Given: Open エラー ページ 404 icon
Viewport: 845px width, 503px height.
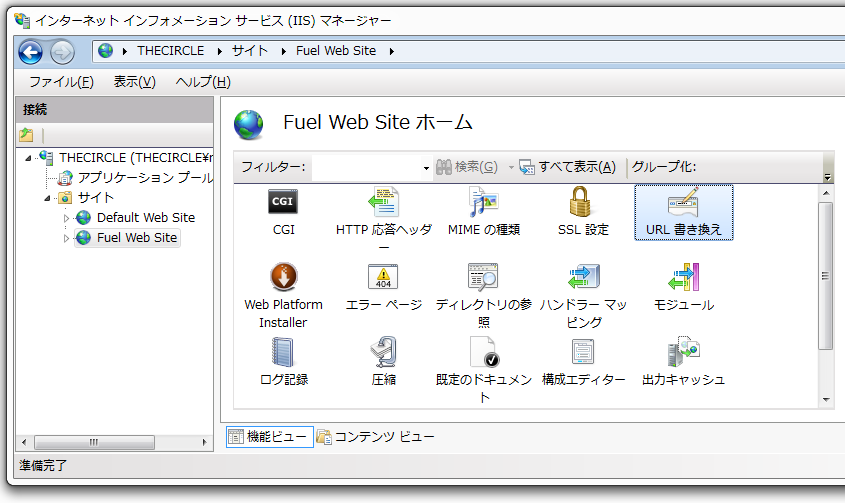Looking at the screenshot, I should (383, 277).
